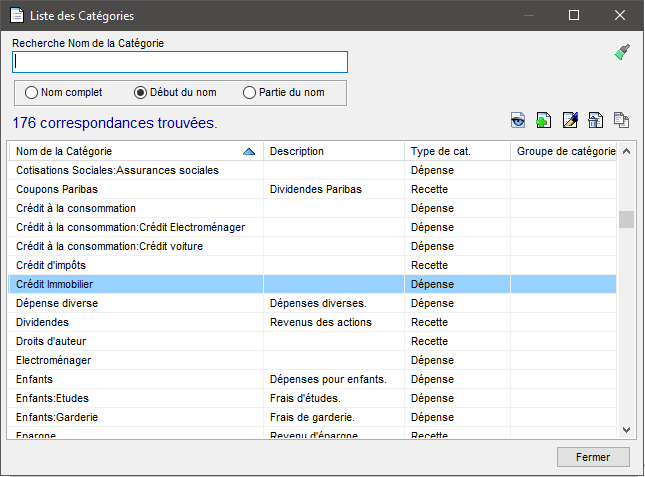The image size is (645, 477).
Task: Toggle sort arrow on 'Nom de la Catégorie'
Action: point(249,152)
